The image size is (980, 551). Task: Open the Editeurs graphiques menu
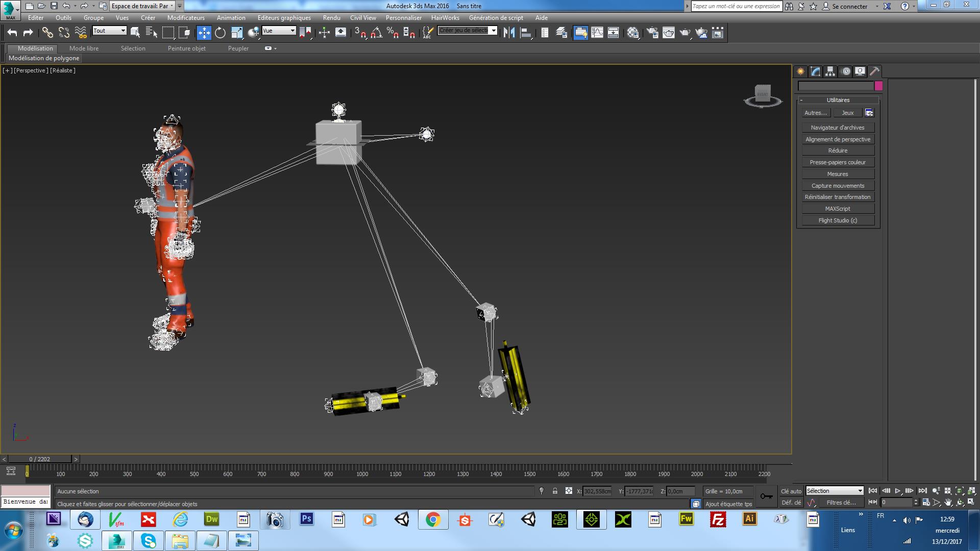pyautogui.click(x=284, y=18)
